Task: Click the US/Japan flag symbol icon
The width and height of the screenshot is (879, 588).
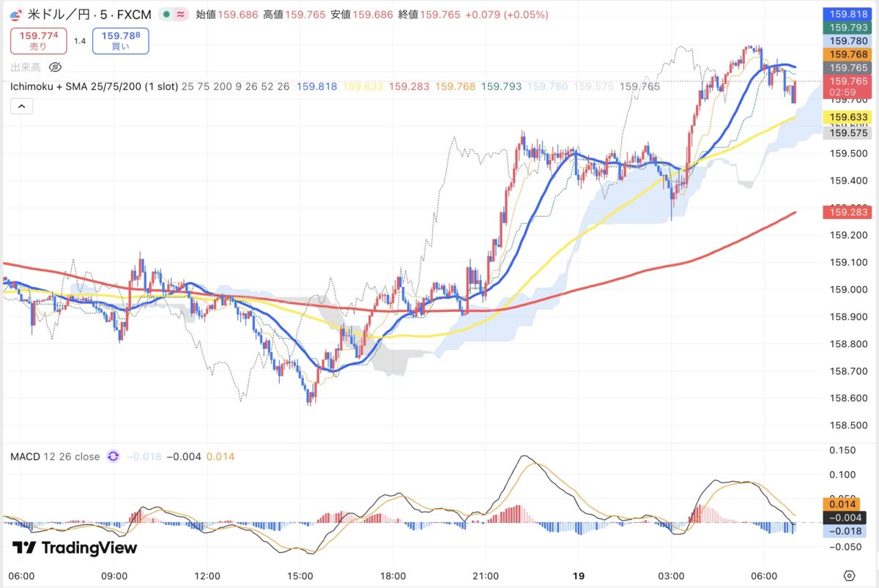Action: coord(15,14)
